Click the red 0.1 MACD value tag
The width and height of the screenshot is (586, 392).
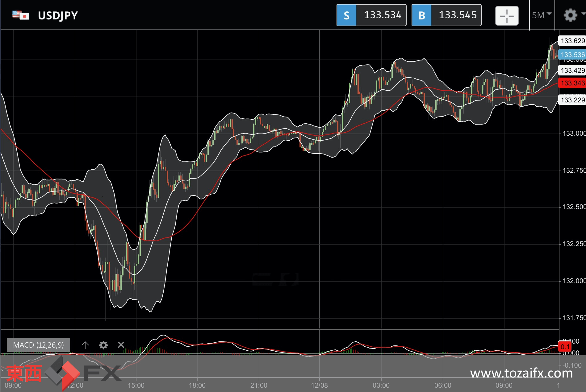click(565, 347)
